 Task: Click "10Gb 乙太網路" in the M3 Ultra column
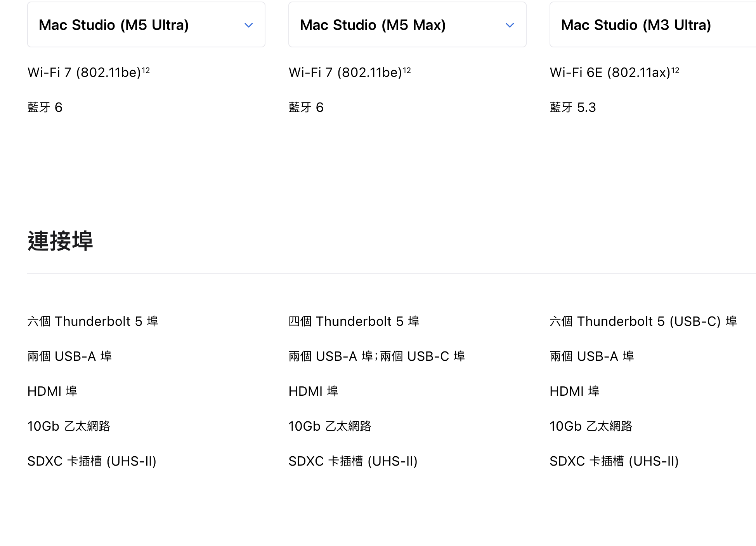point(591,426)
